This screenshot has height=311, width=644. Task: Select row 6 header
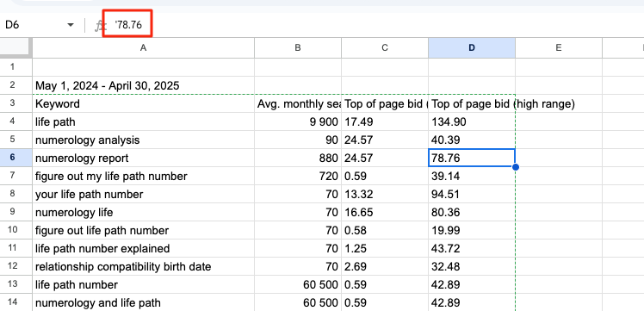click(16, 158)
